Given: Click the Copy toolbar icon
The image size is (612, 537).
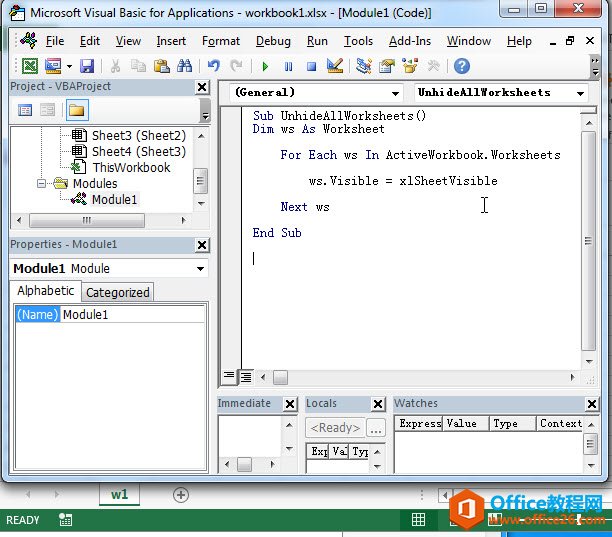Looking at the screenshot, I should (x=138, y=66).
